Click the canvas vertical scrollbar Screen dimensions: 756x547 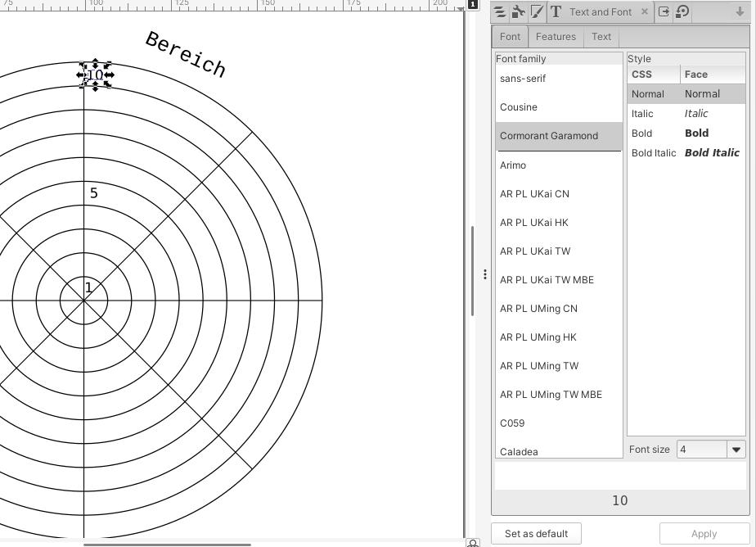(x=473, y=270)
